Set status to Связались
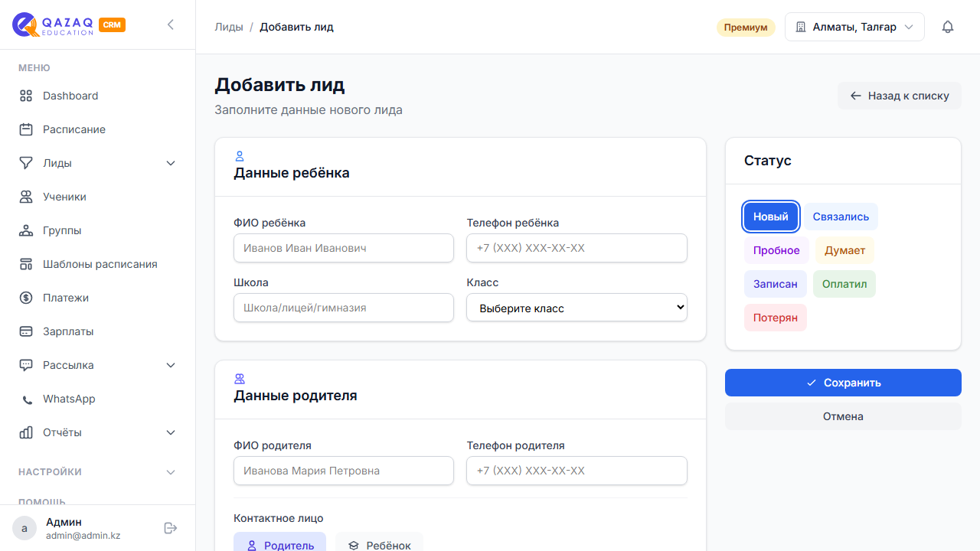Image resolution: width=980 pixels, height=551 pixels. point(841,217)
